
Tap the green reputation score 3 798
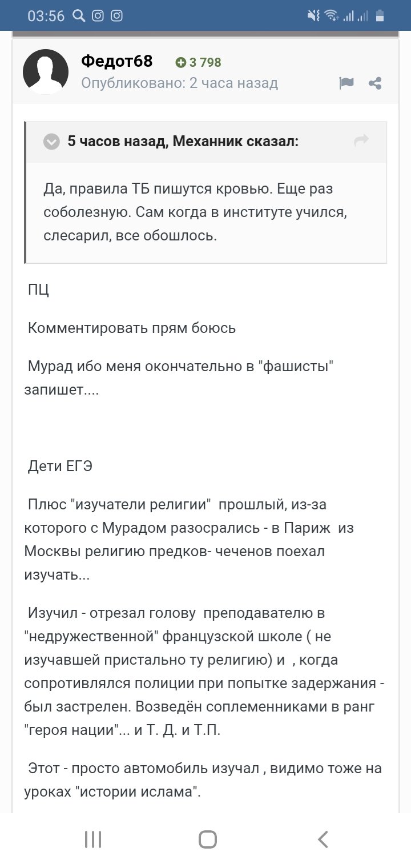[x=199, y=62]
